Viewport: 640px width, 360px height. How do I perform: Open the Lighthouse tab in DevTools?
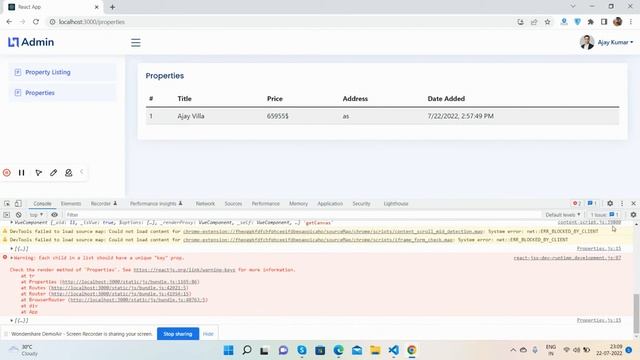(x=396, y=203)
